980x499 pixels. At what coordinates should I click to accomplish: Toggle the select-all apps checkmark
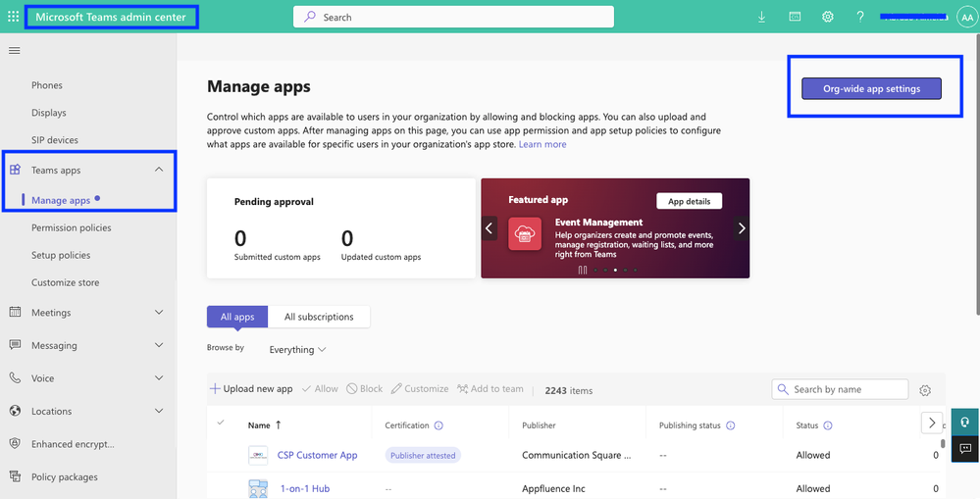(221, 423)
